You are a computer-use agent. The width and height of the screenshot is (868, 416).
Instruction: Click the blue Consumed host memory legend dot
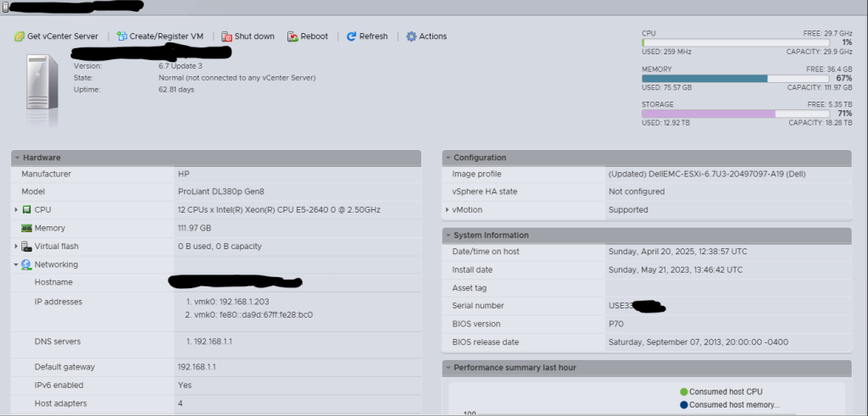[x=683, y=405]
